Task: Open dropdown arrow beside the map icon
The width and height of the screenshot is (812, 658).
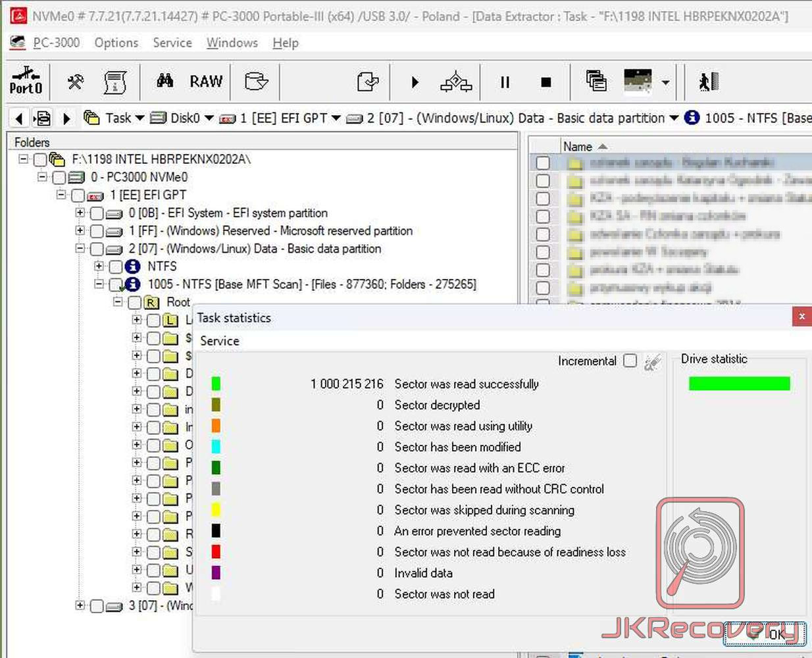Action: (665, 82)
